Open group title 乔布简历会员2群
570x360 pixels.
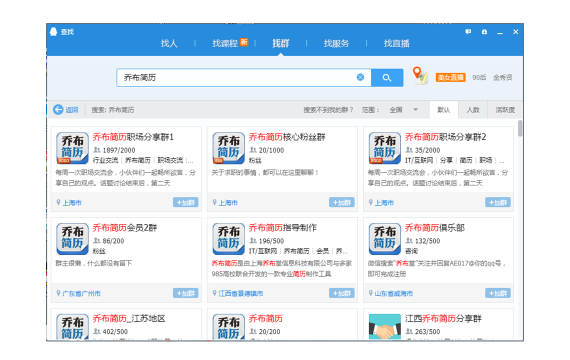click(125, 228)
